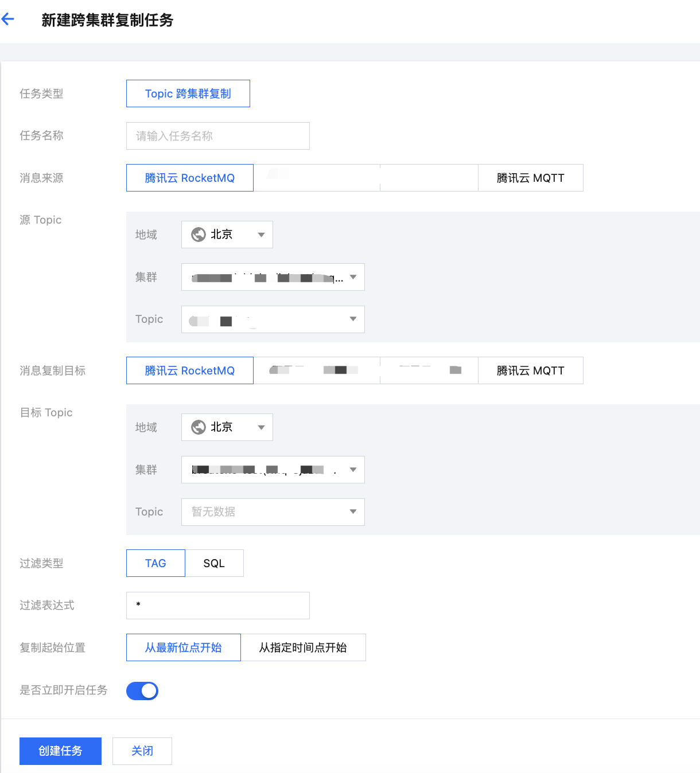
Task: Select 从最新位点开始 start position
Action: pyautogui.click(x=184, y=647)
